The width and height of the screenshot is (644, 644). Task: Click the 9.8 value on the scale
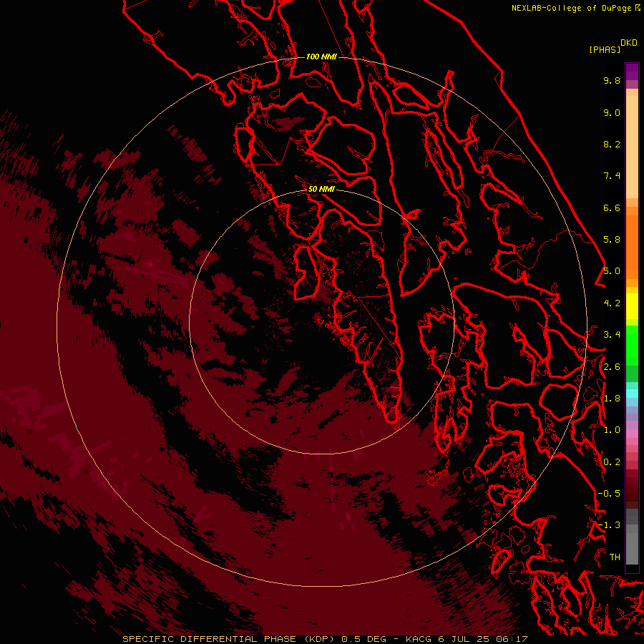pyautogui.click(x=612, y=80)
